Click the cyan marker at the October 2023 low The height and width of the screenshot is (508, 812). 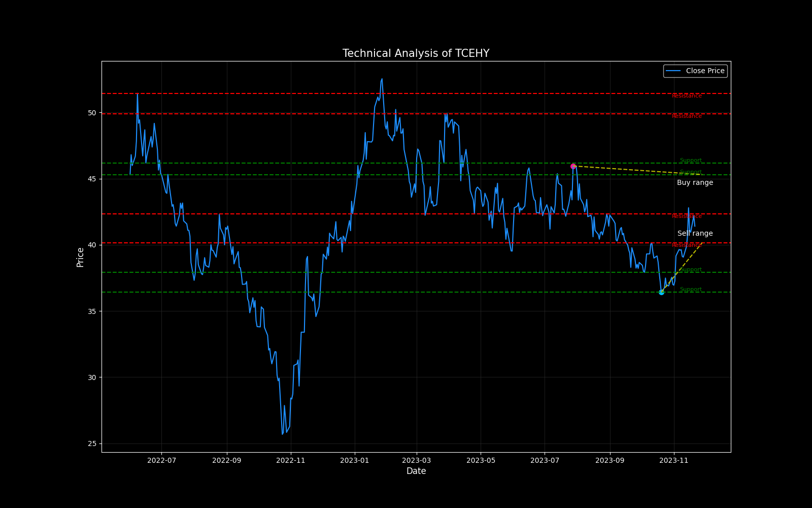click(661, 292)
